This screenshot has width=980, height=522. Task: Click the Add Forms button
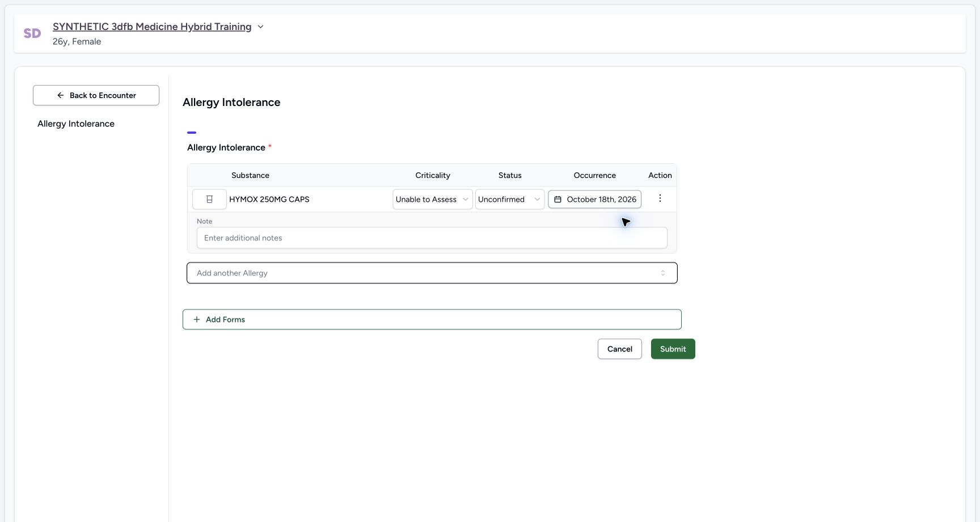click(x=432, y=320)
